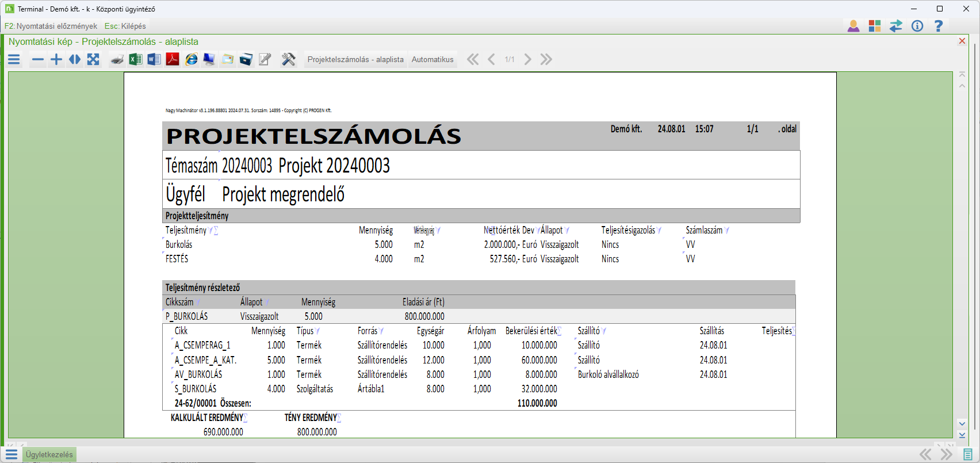
Task: Export the report to Excel
Action: click(136, 59)
